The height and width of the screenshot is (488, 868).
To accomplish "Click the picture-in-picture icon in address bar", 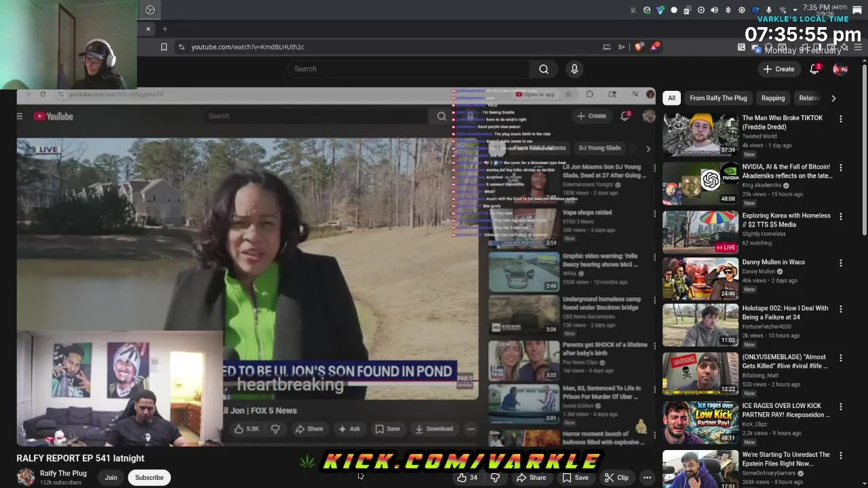I will [x=606, y=47].
